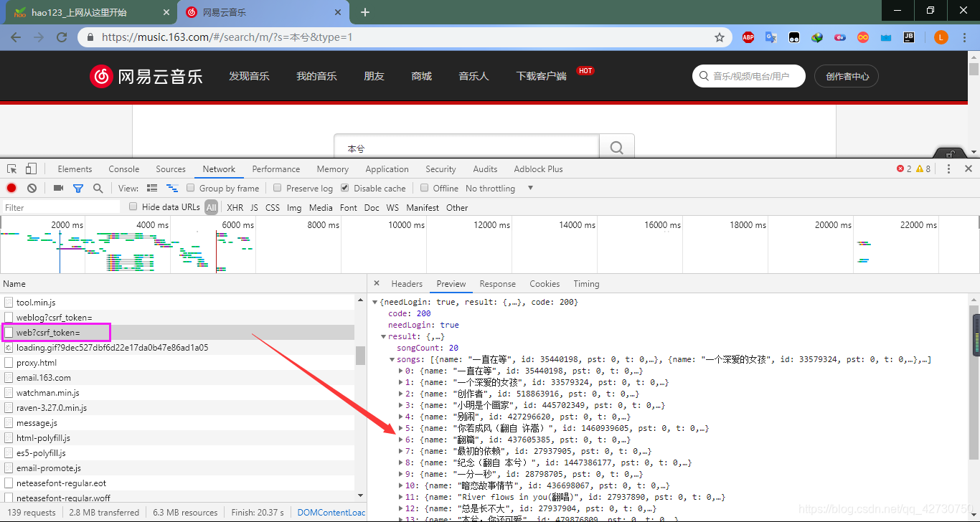
Task: Click the red error count indicator
Action: pos(904,169)
